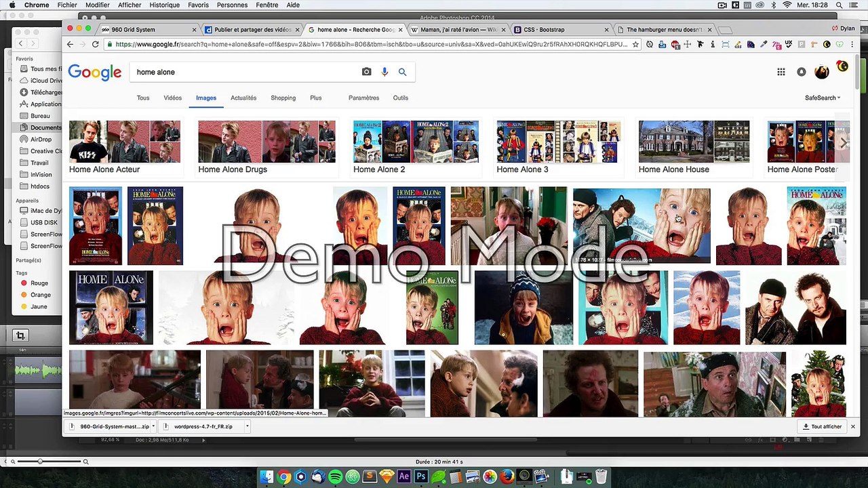The width and height of the screenshot is (868, 488).
Task: Open the SafeSearch dropdown
Action: (x=823, y=98)
